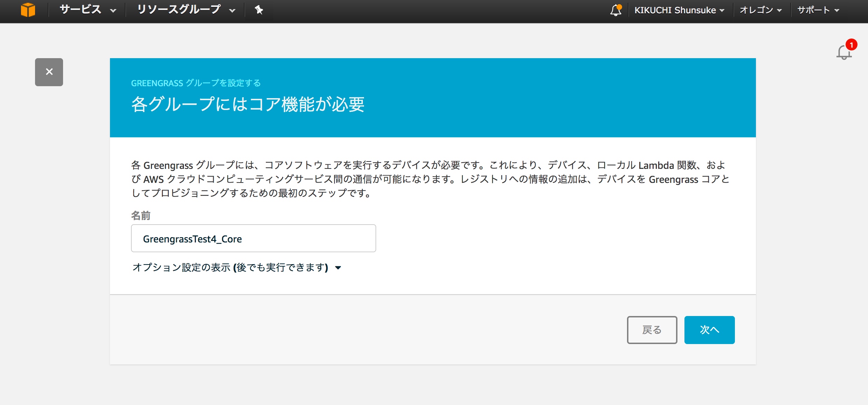
Task: Open the サポート menu
Action: 818,10
